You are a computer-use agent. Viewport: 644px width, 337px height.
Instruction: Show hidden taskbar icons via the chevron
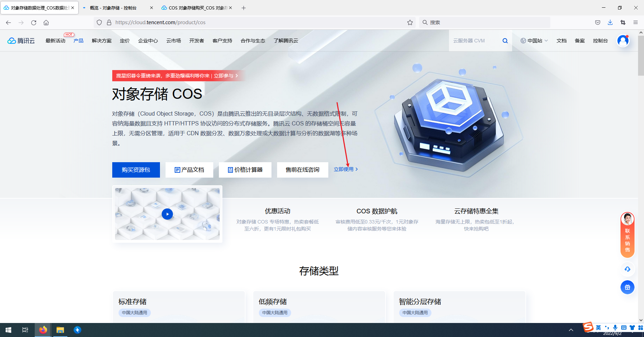click(571, 330)
